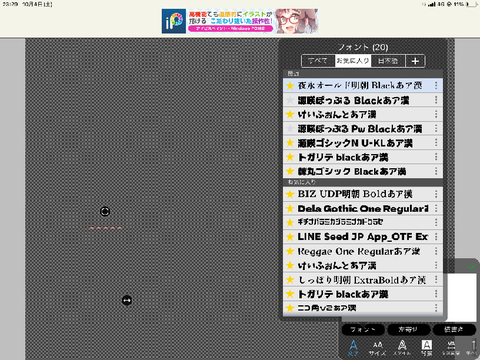Open options menu for 源暎ぽっぷる Pw Black
This screenshot has width=480, height=360.
click(x=436, y=129)
